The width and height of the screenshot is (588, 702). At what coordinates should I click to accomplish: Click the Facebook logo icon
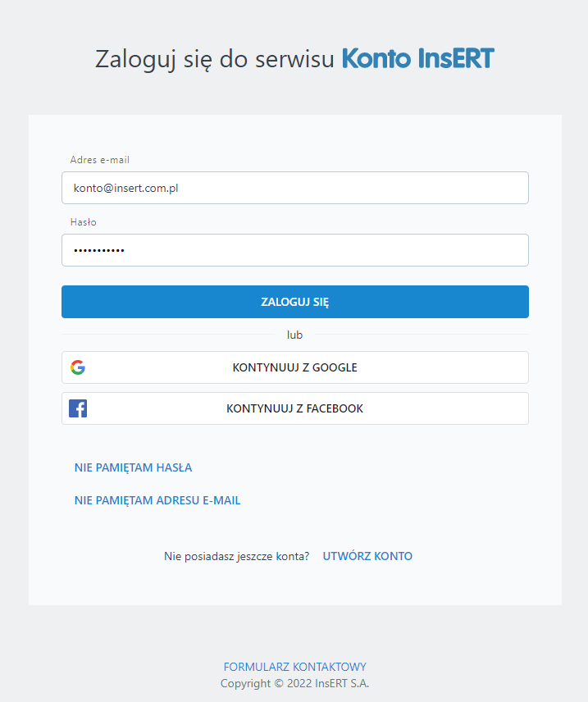[x=78, y=408]
